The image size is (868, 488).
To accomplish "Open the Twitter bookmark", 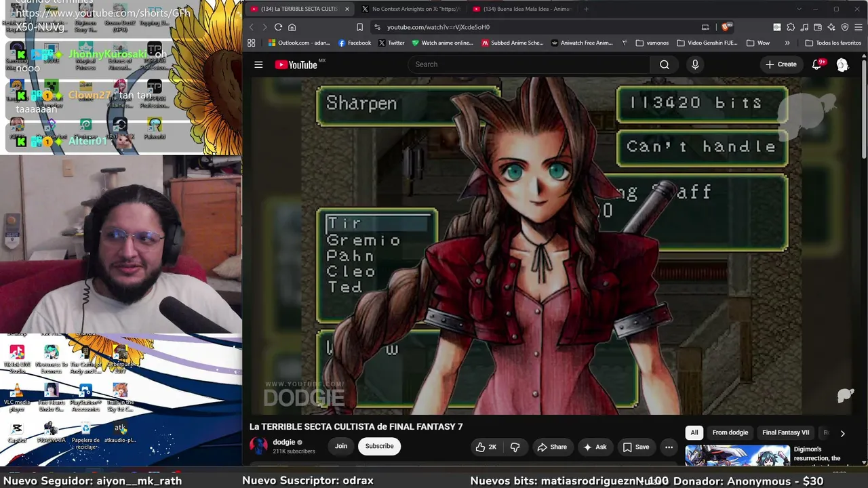I will 391,43.
